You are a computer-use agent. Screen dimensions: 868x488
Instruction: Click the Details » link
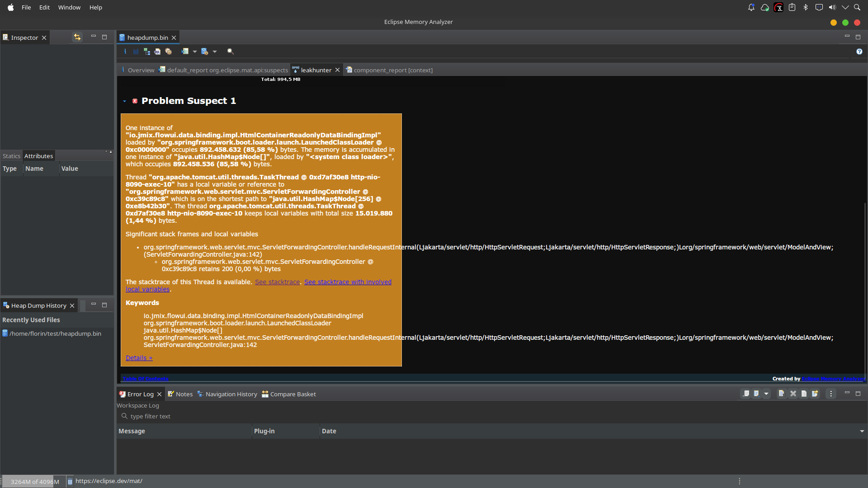pyautogui.click(x=139, y=358)
